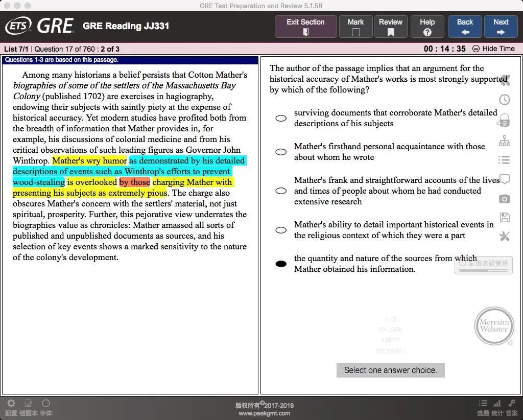Open 配置 settings gear in the bottom bar
523x420 pixels.
(x=11, y=408)
